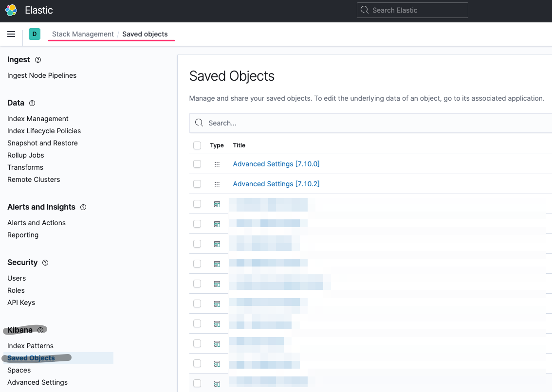Open help beside Alerts and Insights heading
The image size is (552, 392).
tap(83, 207)
